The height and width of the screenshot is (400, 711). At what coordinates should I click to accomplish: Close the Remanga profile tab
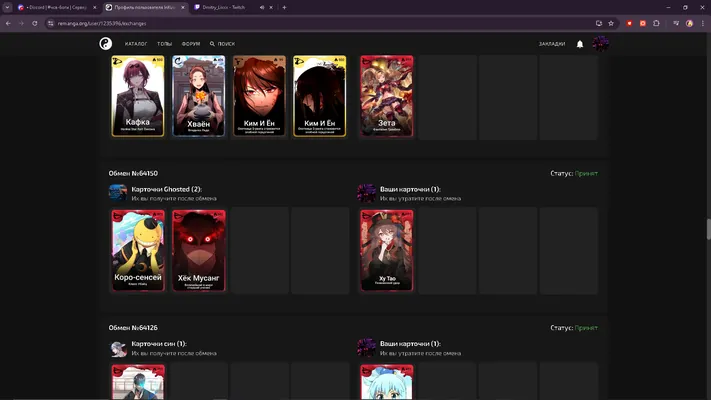click(x=183, y=7)
